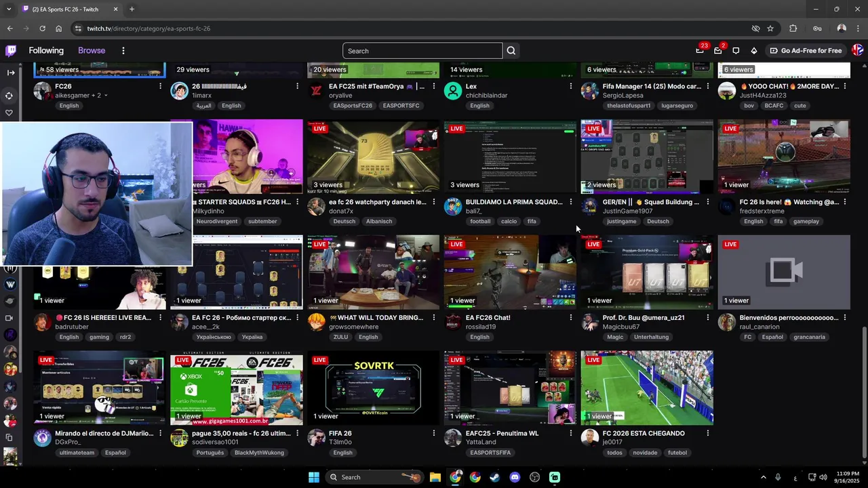The height and width of the screenshot is (488, 868).
Task: Open the Twitch home logo
Action: click(x=10, y=50)
